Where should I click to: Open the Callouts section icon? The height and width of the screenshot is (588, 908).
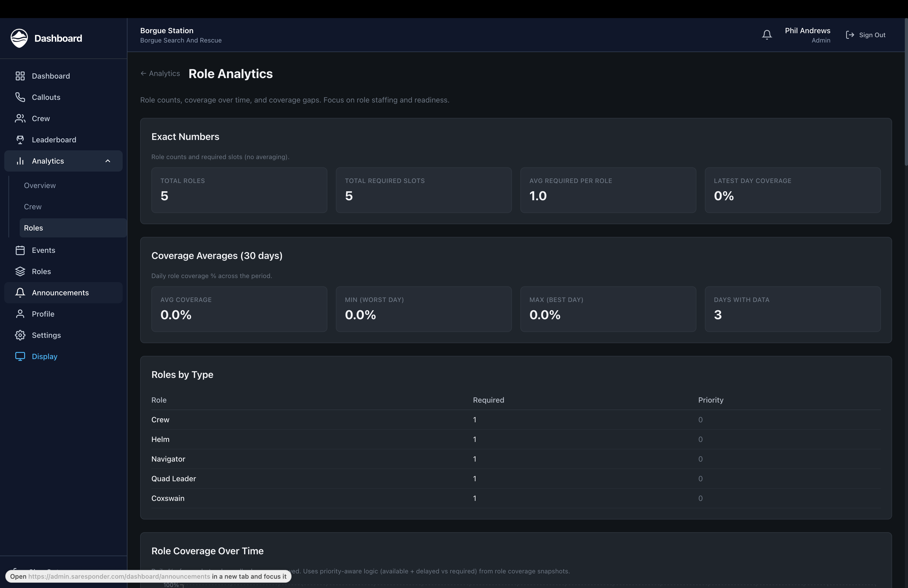tap(20, 97)
